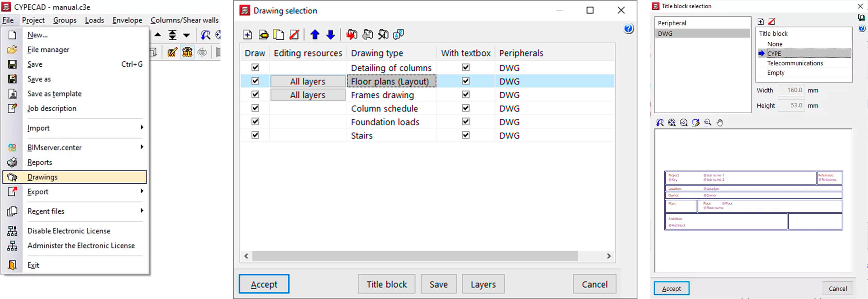Uncheck Draw for Column schedule
868x299 pixels.
255,108
